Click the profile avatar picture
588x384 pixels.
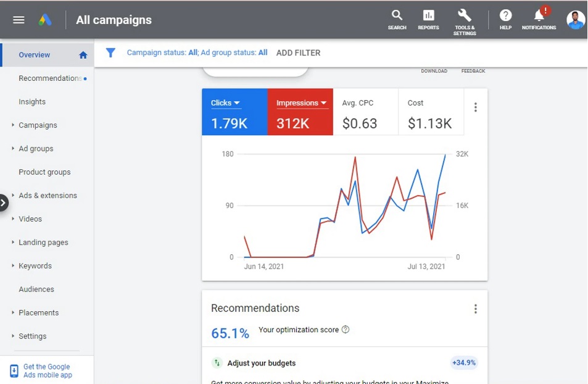pyautogui.click(x=575, y=19)
